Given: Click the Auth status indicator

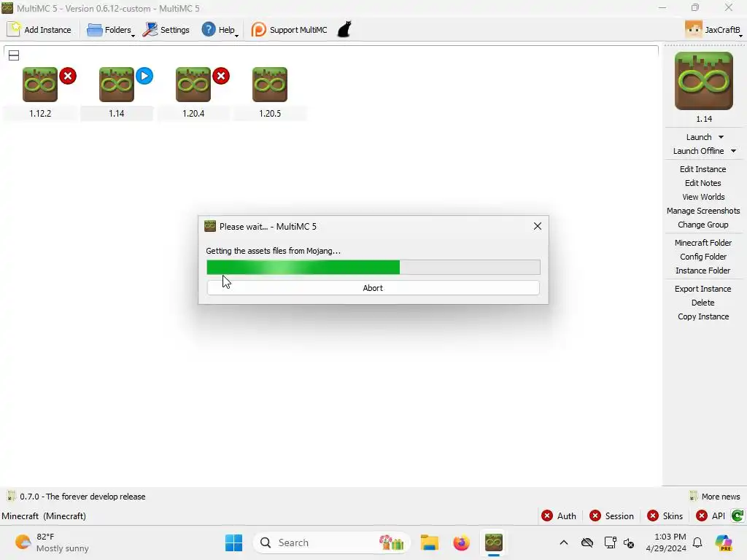Looking at the screenshot, I should [558, 516].
